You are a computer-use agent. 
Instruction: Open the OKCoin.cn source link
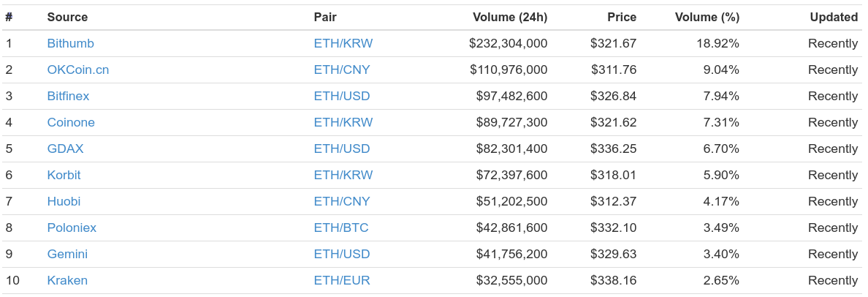[78, 69]
